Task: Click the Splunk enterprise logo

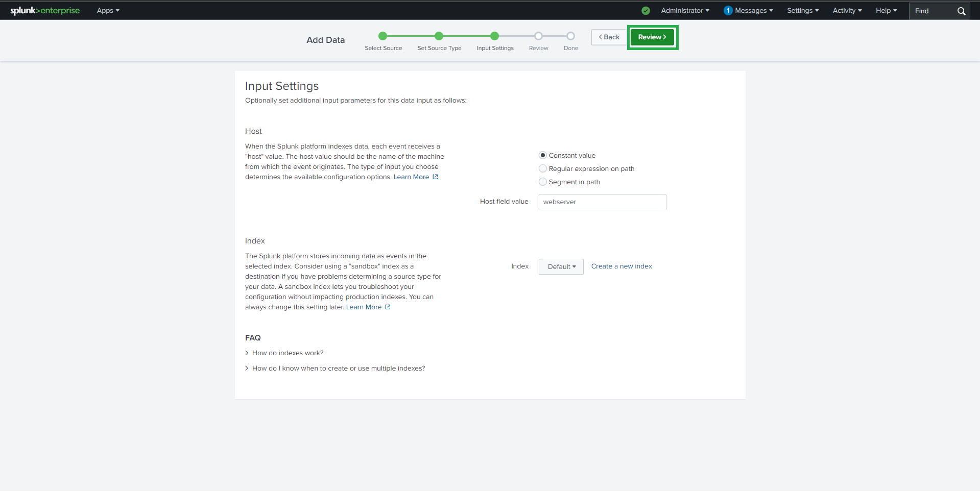Action: (x=45, y=10)
